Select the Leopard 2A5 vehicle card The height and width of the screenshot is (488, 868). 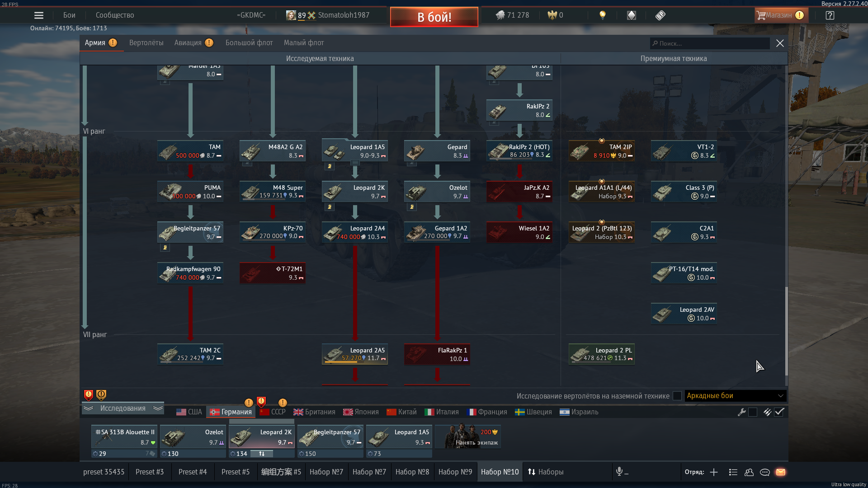355,354
